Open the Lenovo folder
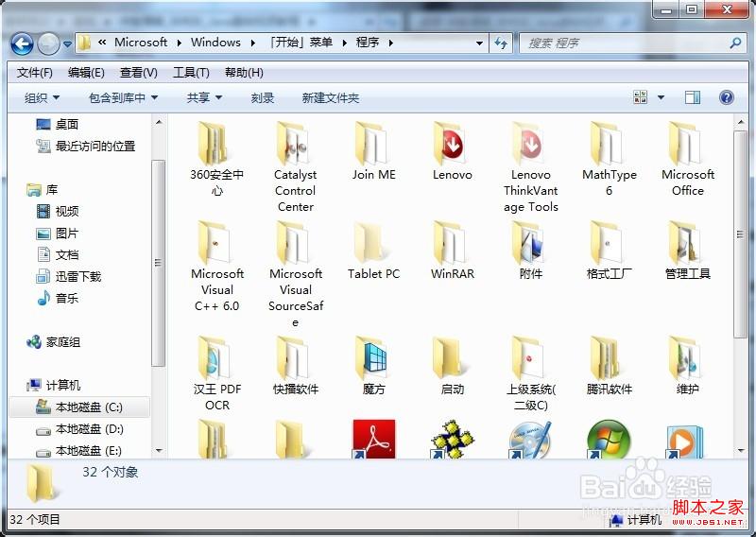Image resolution: width=756 pixels, height=537 pixels. (x=453, y=151)
